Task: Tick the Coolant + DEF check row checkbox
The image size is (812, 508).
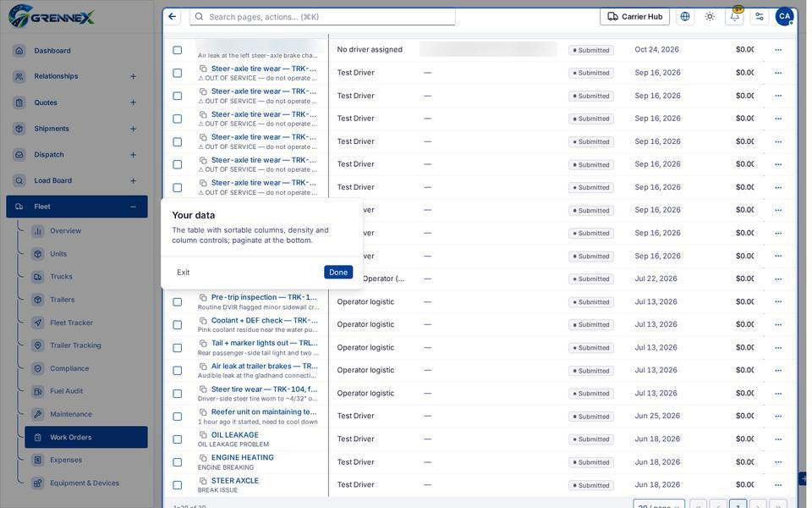Action: pyautogui.click(x=177, y=324)
